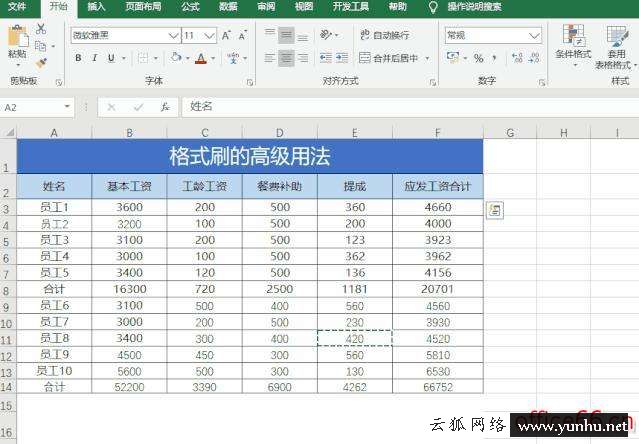Switch to the 插入 Insert tab
The image size is (639, 444).
tap(96, 7)
